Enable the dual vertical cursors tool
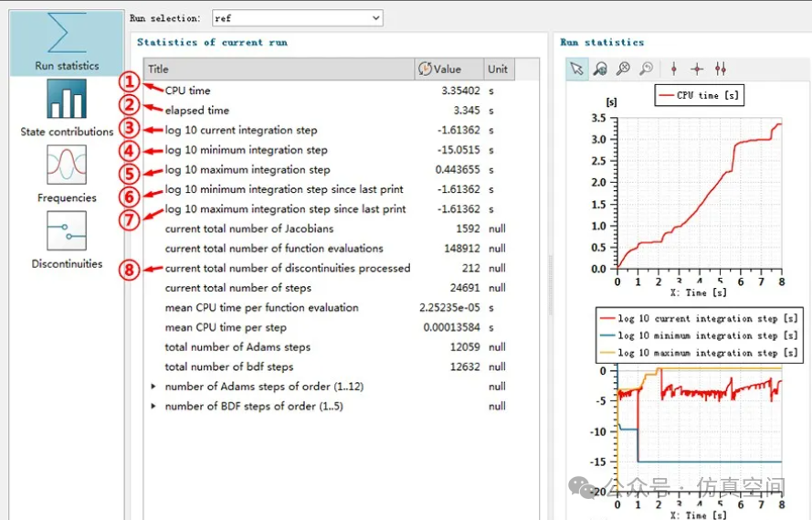 pyautogui.click(x=721, y=69)
